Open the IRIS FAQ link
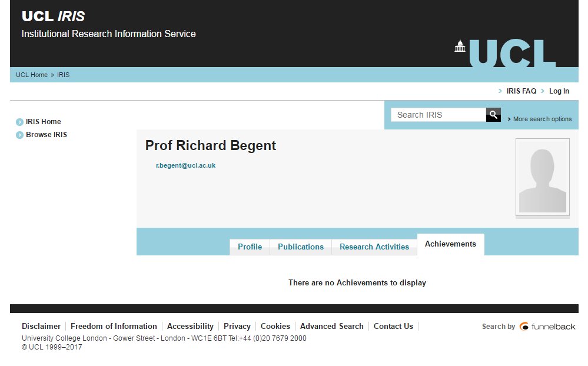This screenshot has width=588, height=366. (521, 91)
